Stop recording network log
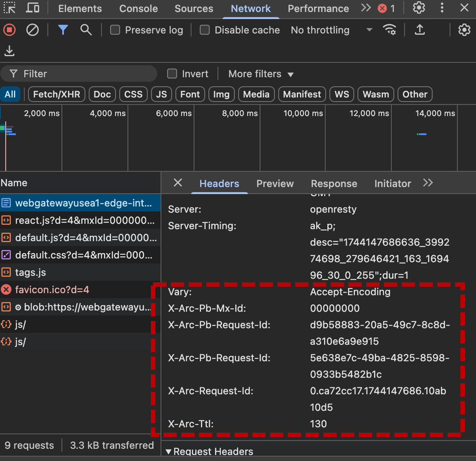This screenshot has width=476, height=461. [9, 30]
